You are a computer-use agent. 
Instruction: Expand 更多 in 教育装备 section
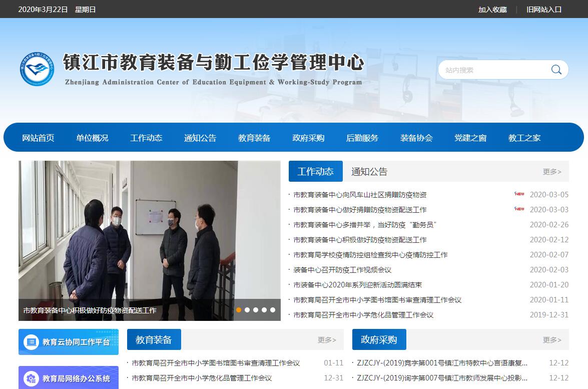(x=326, y=340)
